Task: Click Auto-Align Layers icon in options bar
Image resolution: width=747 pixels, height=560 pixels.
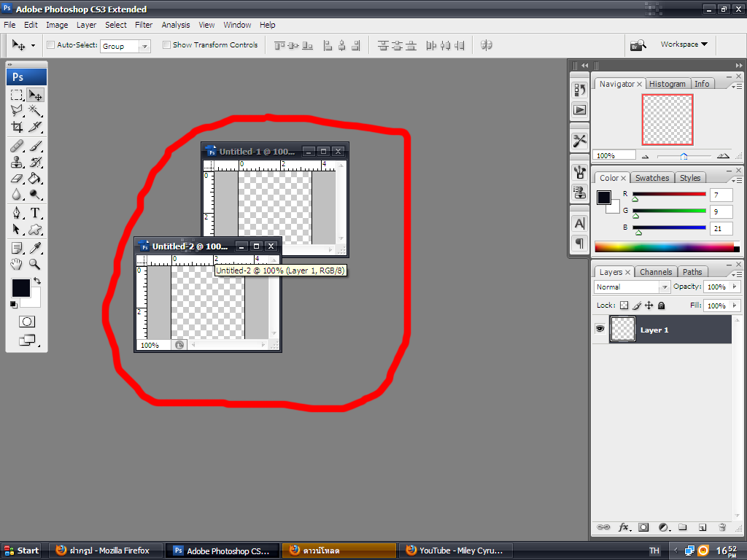Action: click(486, 45)
